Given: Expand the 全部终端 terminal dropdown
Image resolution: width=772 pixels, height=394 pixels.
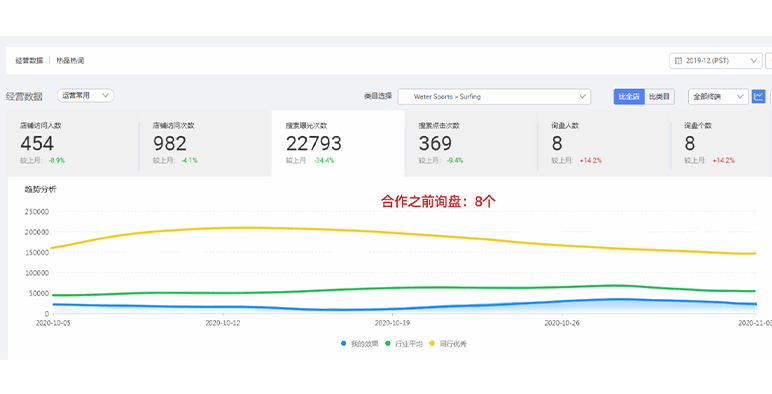Looking at the screenshot, I should [718, 97].
